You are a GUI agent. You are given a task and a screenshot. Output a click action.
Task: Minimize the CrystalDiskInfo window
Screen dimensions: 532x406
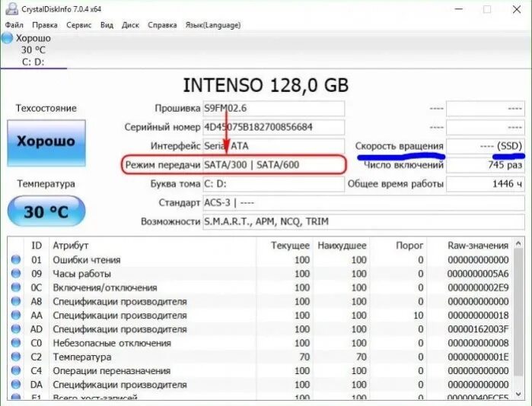[458, 9]
